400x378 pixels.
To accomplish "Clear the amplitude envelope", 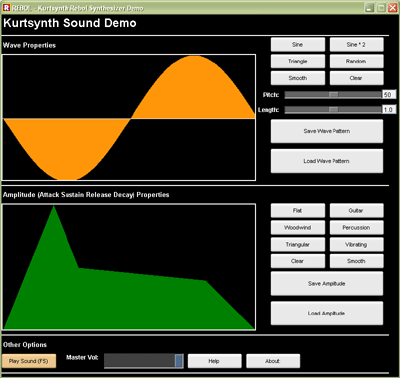I will (x=298, y=261).
